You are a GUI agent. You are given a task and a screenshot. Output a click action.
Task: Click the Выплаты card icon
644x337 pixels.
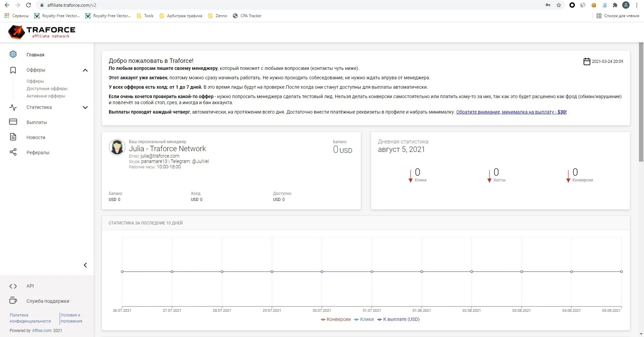(x=13, y=122)
